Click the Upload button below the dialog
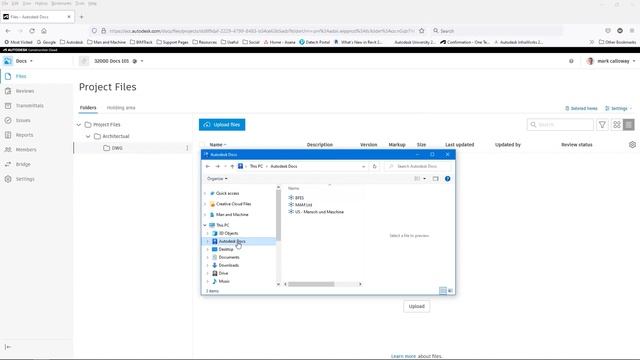This screenshot has width=640, height=360. click(416, 307)
